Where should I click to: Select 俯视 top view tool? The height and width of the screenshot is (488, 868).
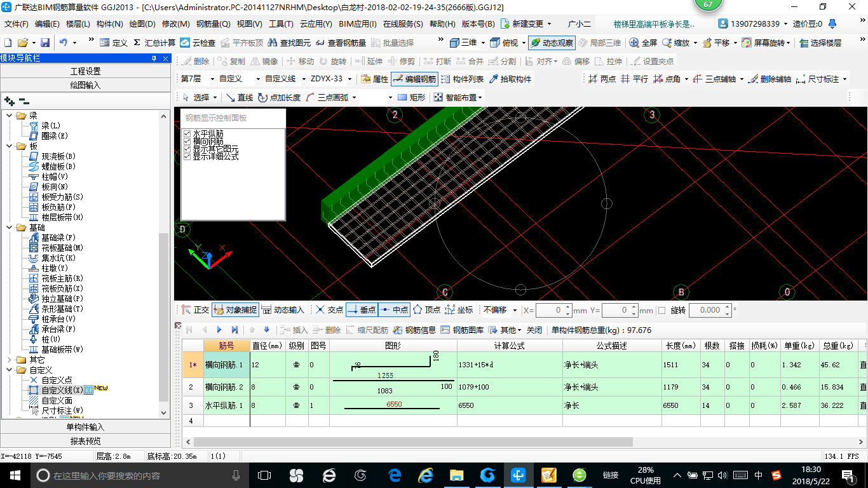coord(504,43)
